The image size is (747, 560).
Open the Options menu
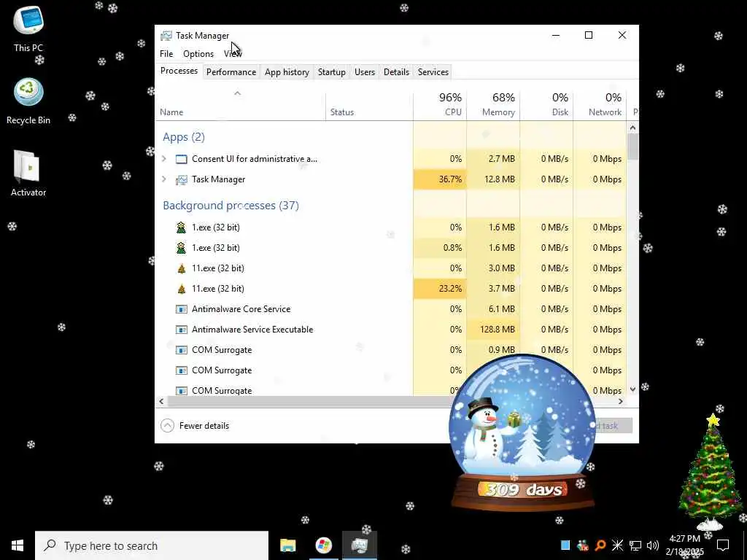(198, 54)
